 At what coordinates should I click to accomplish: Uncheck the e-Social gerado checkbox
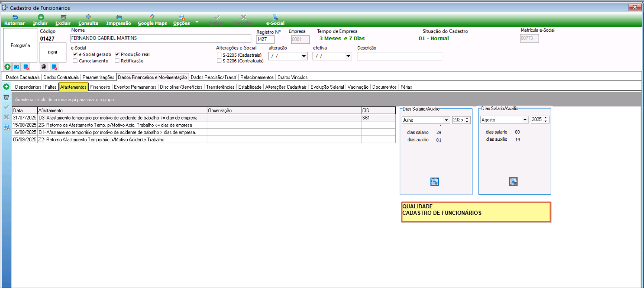tap(75, 54)
